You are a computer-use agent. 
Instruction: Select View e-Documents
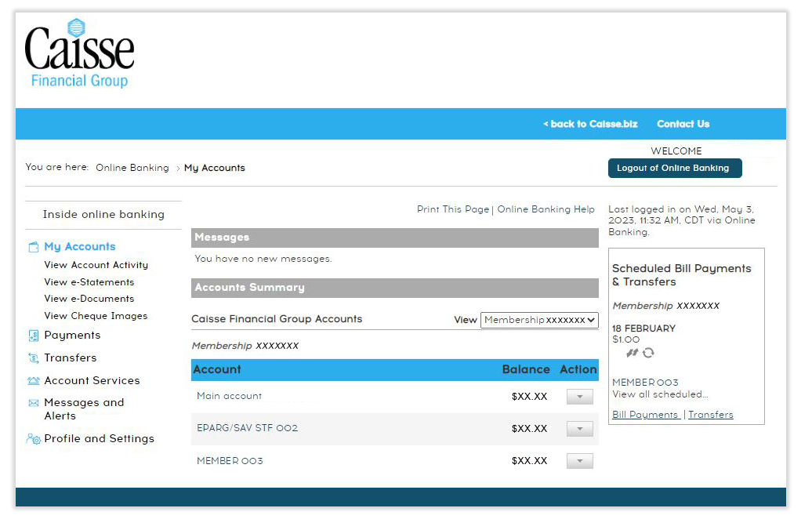(x=89, y=299)
